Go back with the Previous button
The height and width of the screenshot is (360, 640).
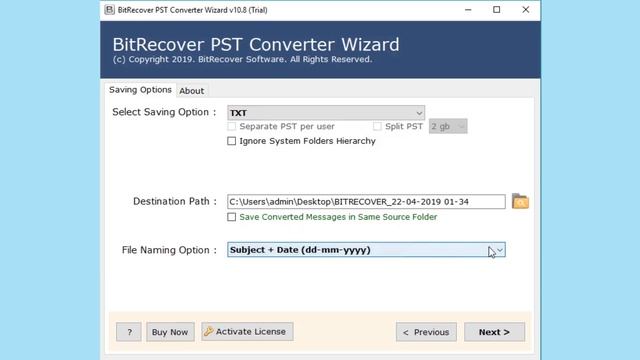click(426, 332)
